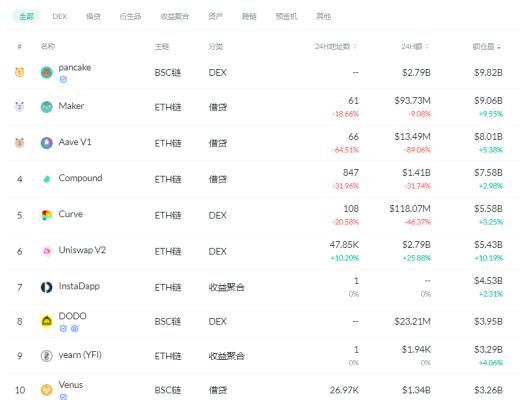Click yearn's $1.94K 24H volume
Screen dimensions: 520x400
416,349
